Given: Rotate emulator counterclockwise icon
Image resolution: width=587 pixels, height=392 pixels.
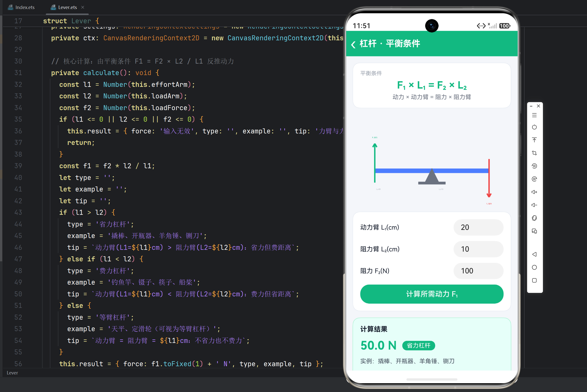Looking at the screenshot, I should point(534,166).
